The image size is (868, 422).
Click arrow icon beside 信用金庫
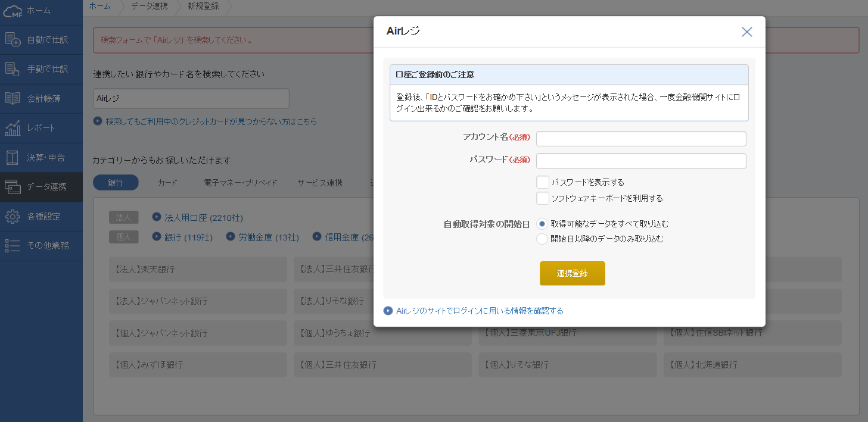tap(317, 237)
